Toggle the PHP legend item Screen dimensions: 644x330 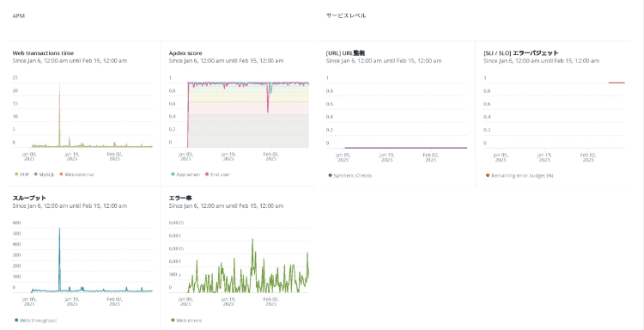(22, 174)
